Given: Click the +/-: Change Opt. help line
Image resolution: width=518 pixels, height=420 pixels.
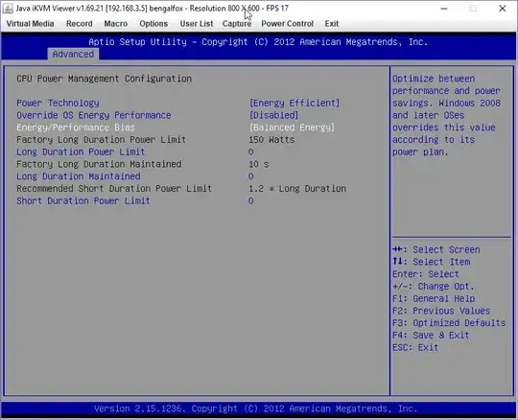Looking at the screenshot, I should (433, 287).
